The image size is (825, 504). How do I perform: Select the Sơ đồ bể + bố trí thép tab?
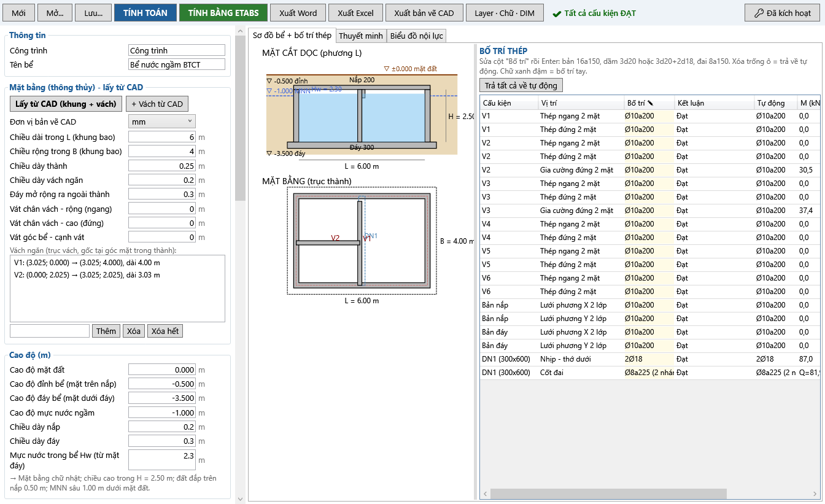coord(292,35)
